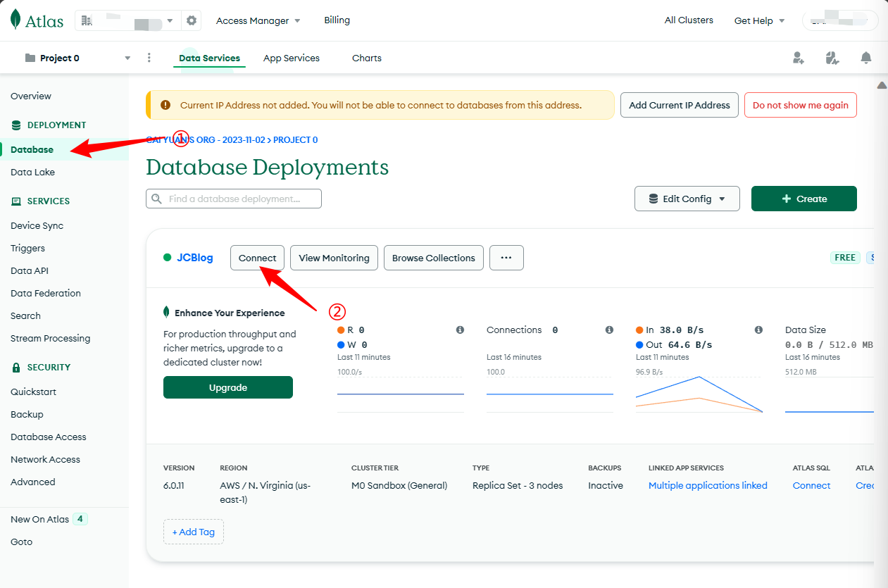Viewport: 888px width, 588px height.
Task: Click the View Monitoring button
Action: (334, 258)
